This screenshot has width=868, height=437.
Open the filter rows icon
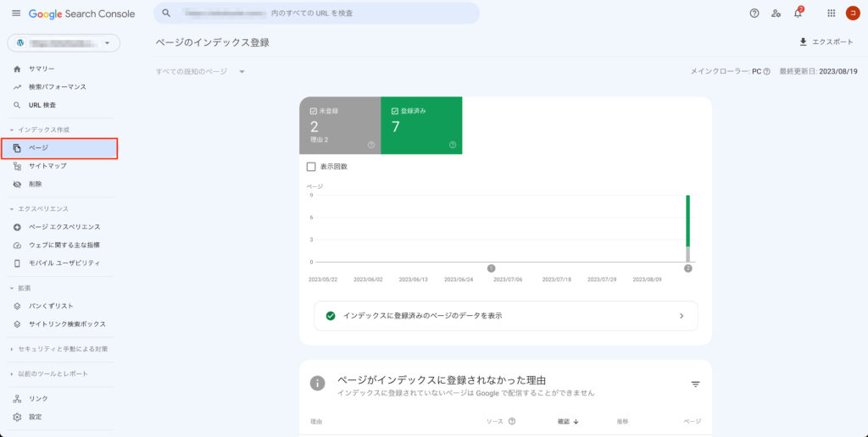pyautogui.click(x=696, y=384)
